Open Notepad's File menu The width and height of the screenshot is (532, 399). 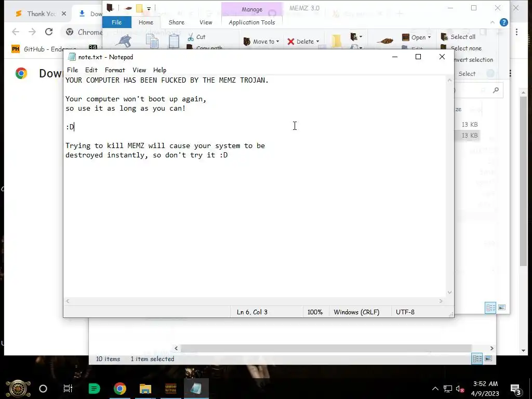(x=72, y=70)
